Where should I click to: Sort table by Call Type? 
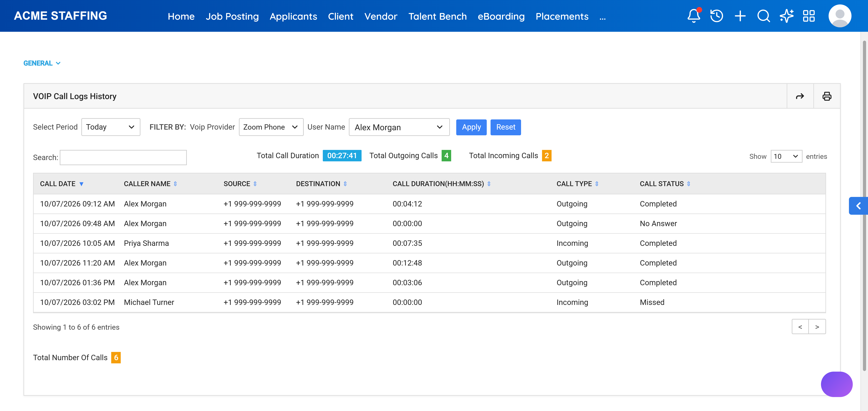(x=597, y=184)
